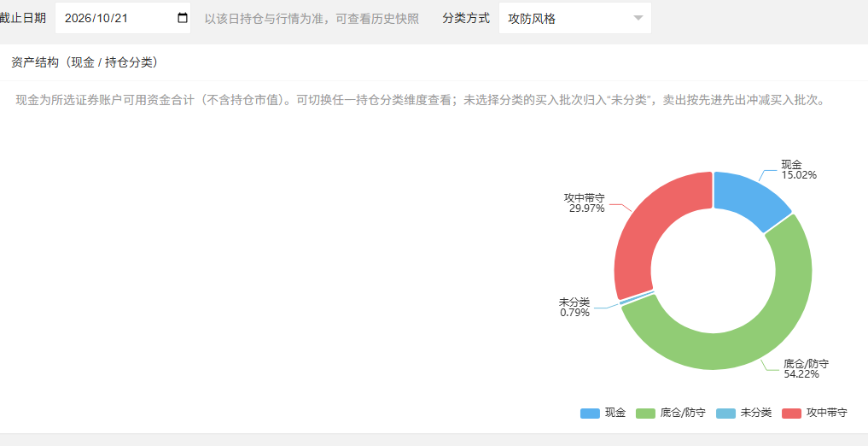Toggle the 现金 legend swatch
This screenshot has height=446, width=868.
click(590, 414)
